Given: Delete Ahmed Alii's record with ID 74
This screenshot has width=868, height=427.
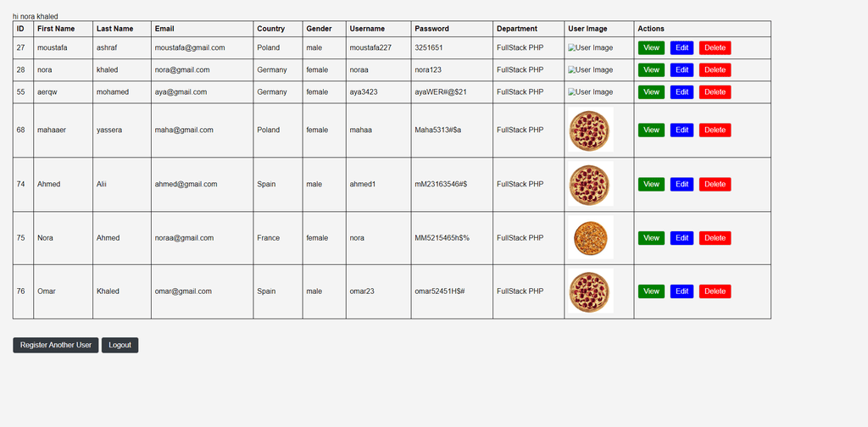Looking at the screenshot, I should (715, 184).
